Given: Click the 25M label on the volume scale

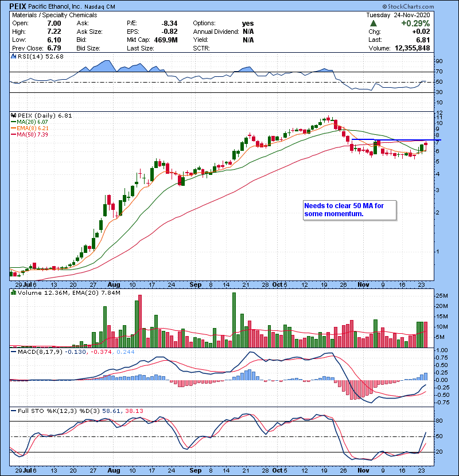Looking at the screenshot, I should tap(442, 296).
